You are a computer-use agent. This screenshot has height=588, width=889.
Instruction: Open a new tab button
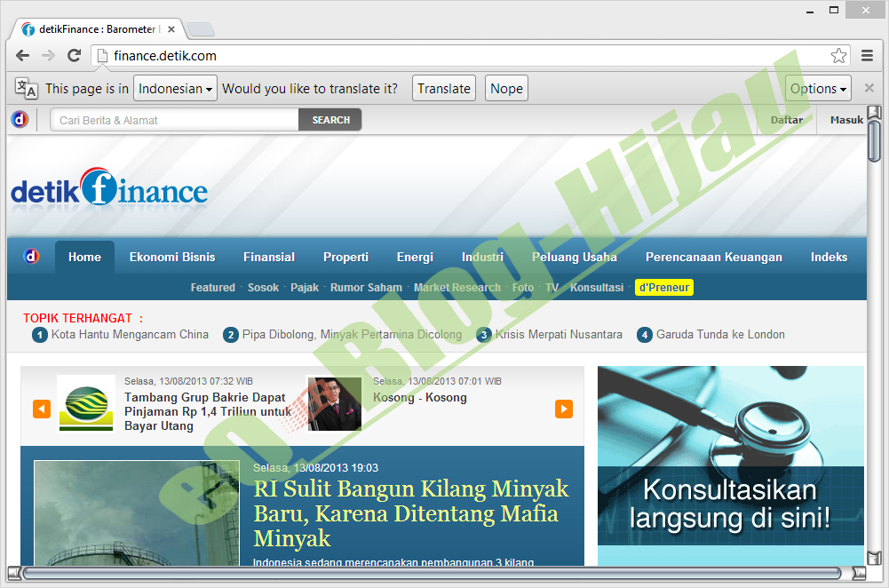[x=200, y=29]
